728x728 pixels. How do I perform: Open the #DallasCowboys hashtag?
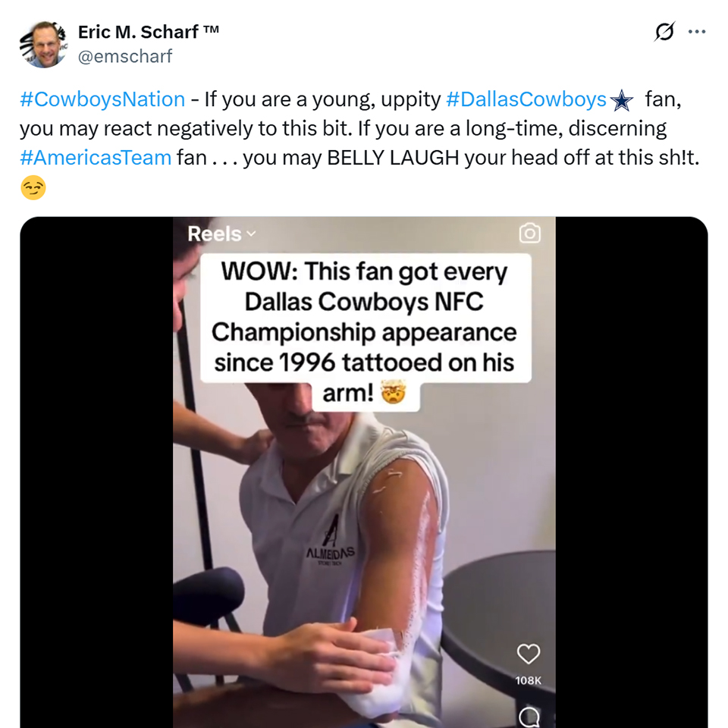click(x=526, y=99)
